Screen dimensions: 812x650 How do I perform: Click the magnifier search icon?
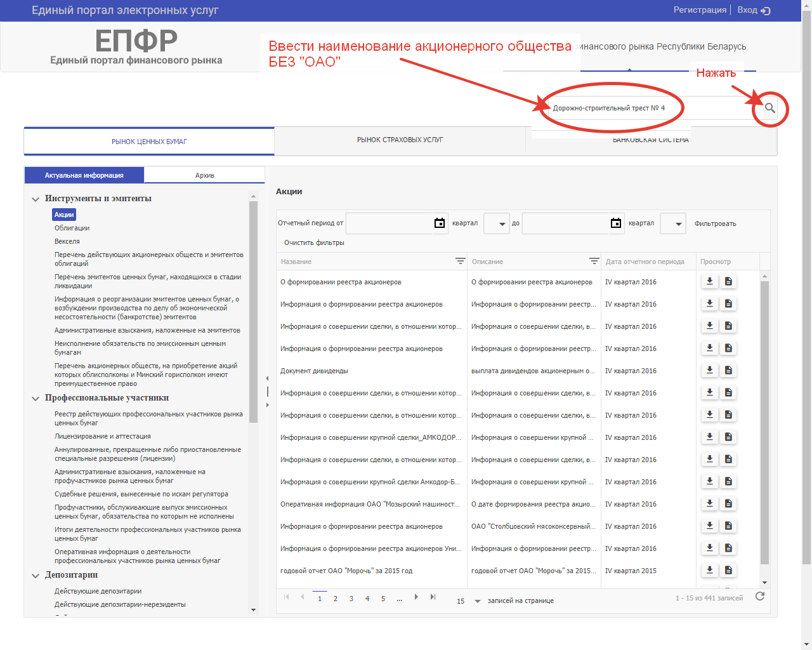point(769,108)
